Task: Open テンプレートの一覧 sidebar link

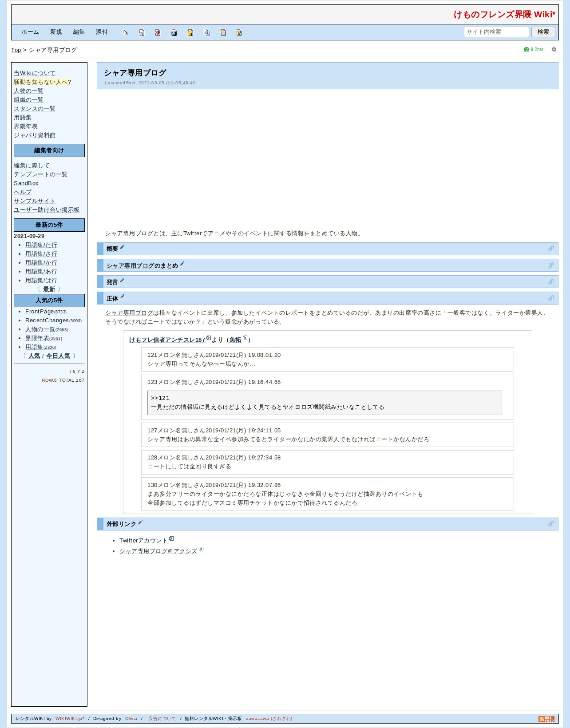Action: (40, 174)
